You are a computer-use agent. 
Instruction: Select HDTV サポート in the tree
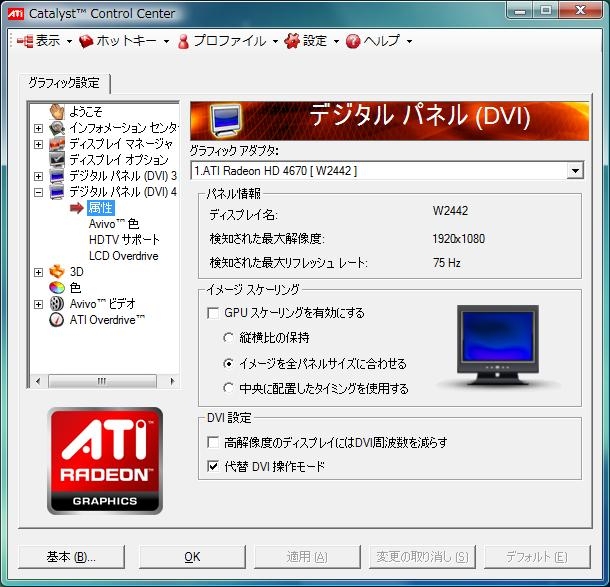(x=124, y=240)
